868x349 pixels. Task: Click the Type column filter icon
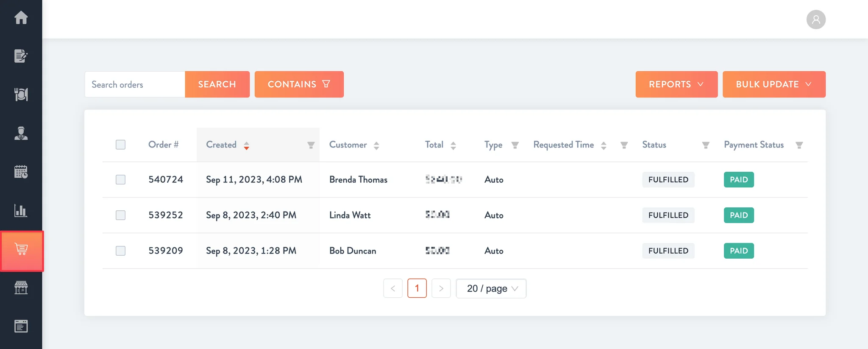(515, 145)
